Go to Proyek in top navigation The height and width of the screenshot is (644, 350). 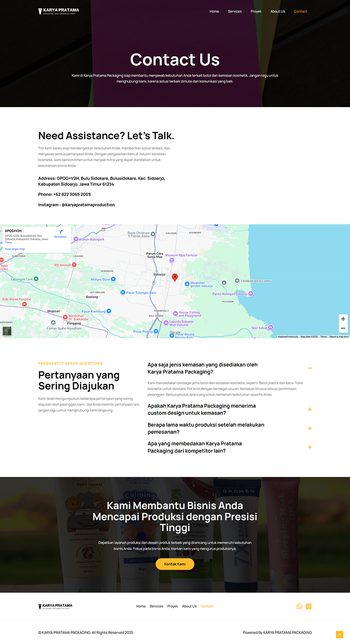click(x=256, y=11)
